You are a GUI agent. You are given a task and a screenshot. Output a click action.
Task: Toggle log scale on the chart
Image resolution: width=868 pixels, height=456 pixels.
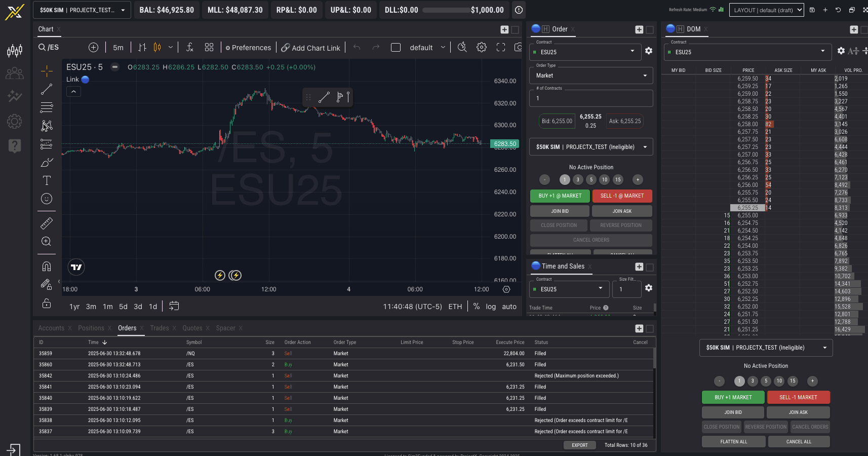(491, 307)
